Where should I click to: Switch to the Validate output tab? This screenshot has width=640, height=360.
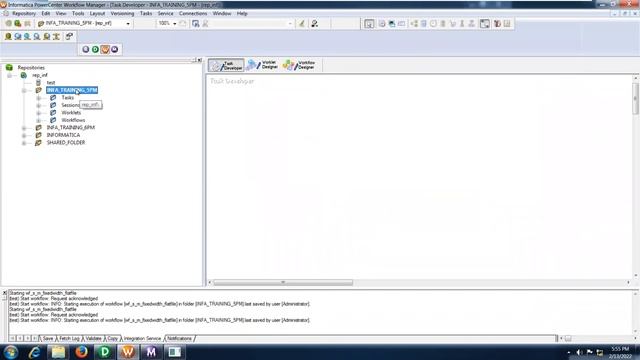click(x=93, y=338)
